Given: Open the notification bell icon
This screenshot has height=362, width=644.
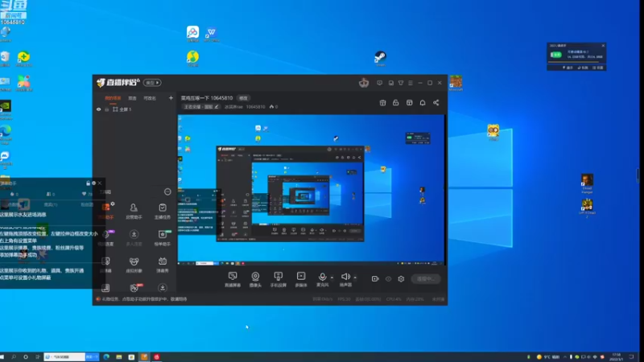Looking at the screenshot, I should tap(423, 103).
